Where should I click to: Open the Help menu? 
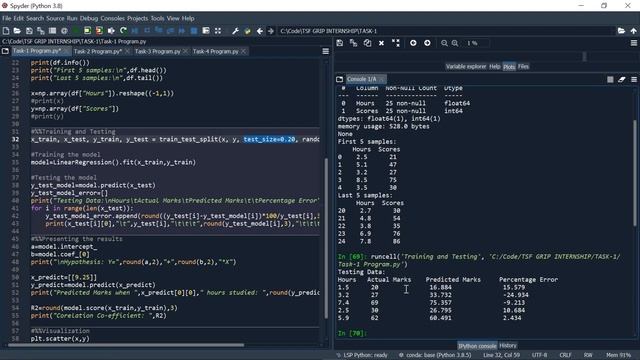188,18
